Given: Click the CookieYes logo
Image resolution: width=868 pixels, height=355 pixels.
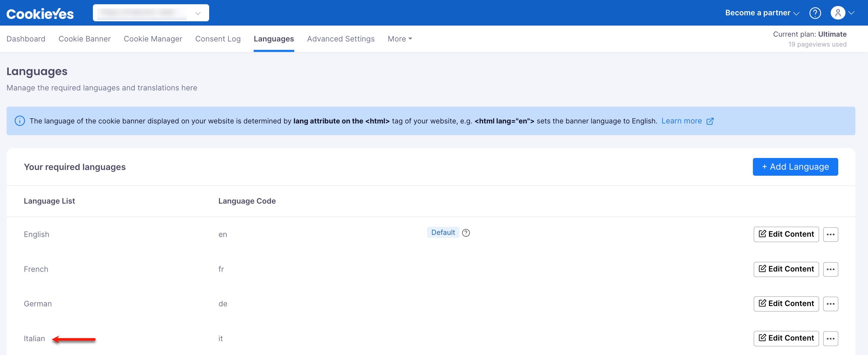Looking at the screenshot, I should pyautogui.click(x=40, y=14).
